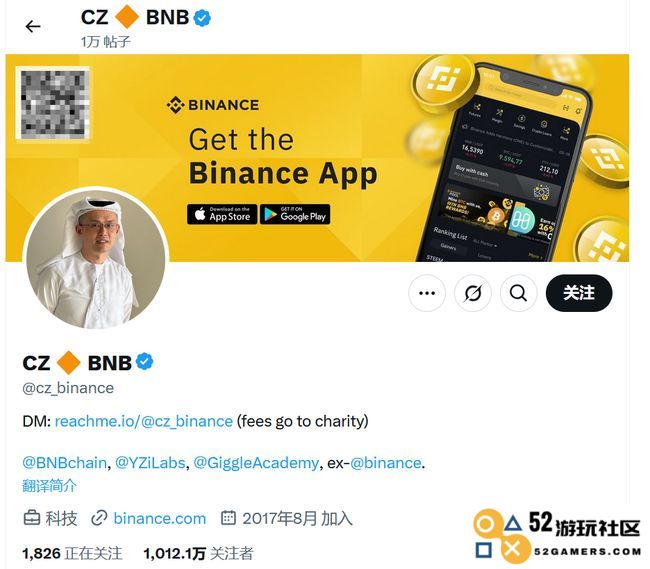The image size is (650, 569).
Task: Open the reachme.io/@cz_binance link
Action: [x=143, y=421]
